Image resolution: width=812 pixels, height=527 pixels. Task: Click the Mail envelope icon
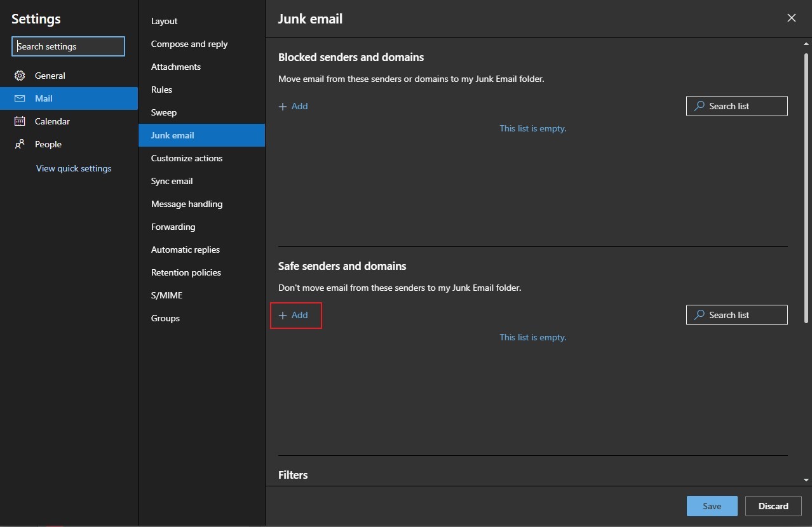tap(20, 98)
